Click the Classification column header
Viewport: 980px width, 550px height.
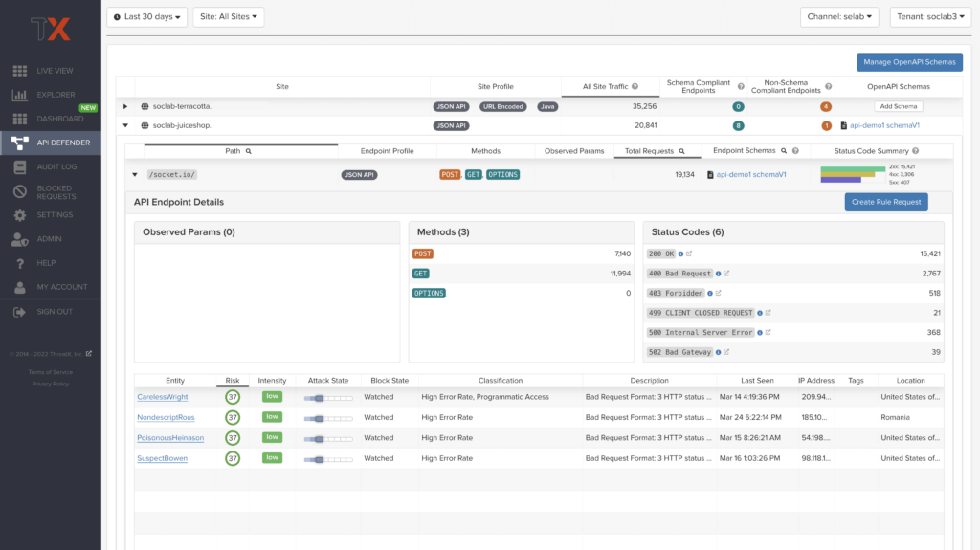tap(500, 381)
